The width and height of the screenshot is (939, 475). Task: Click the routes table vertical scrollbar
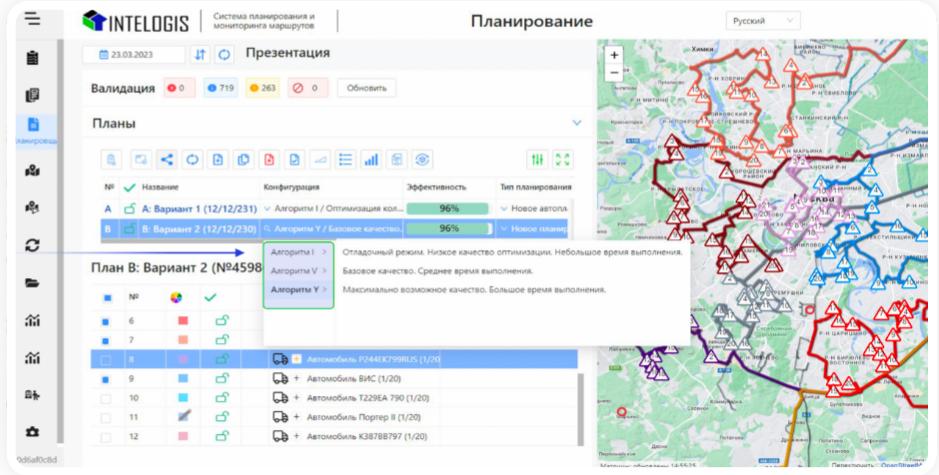tap(580, 409)
